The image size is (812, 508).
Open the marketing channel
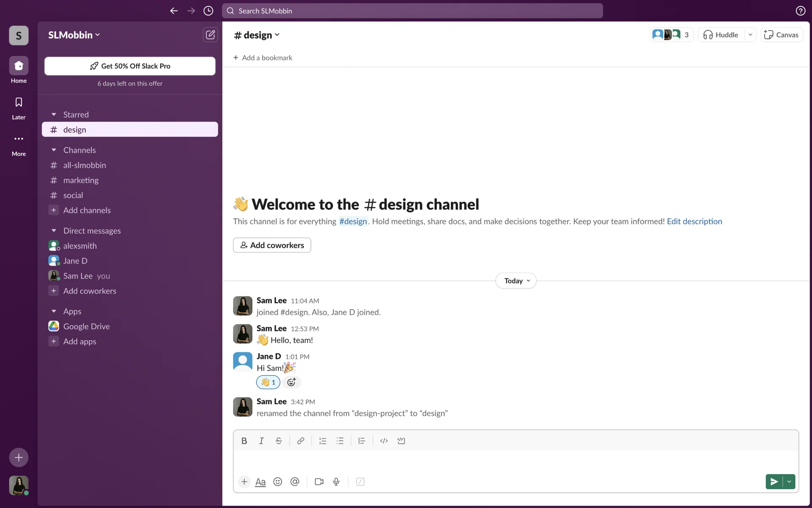(x=81, y=180)
